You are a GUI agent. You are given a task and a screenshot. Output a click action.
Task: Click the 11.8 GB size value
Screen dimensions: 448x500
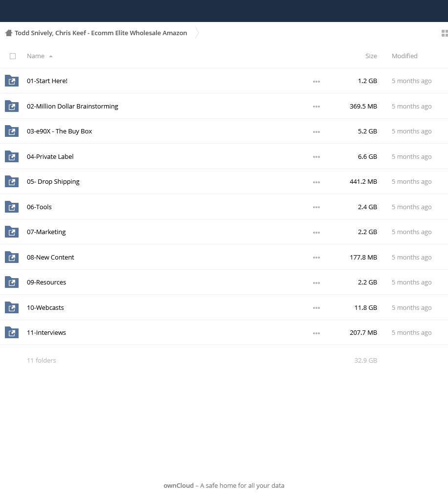(366, 308)
